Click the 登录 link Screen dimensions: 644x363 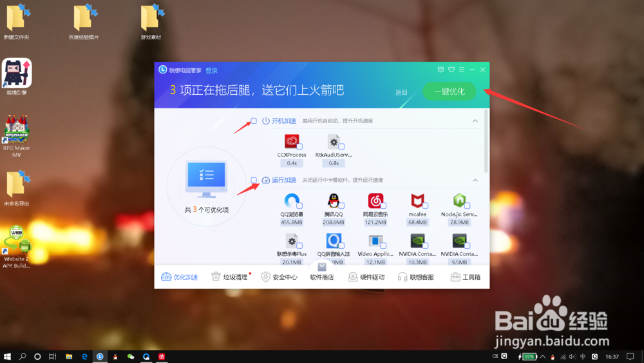[211, 70]
